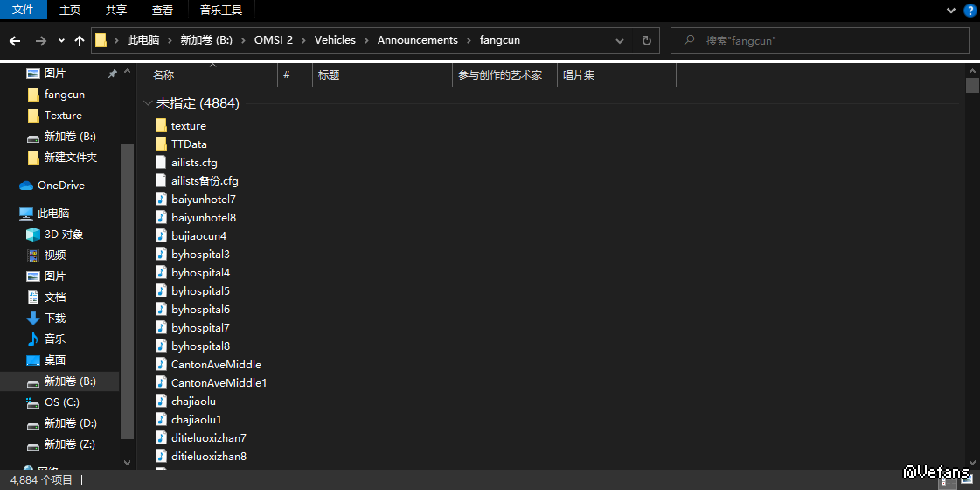Viewport: 980px width, 490px height.
Task: Select chajiaolu1 file name
Action: coord(196,419)
